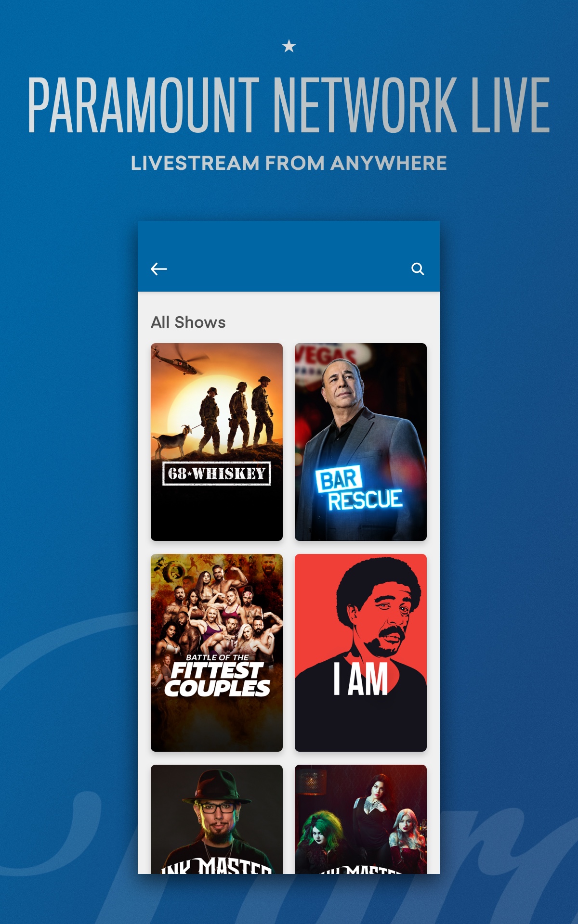Open search with the magnifier icon
Screen dimensions: 578x924
[418, 269]
